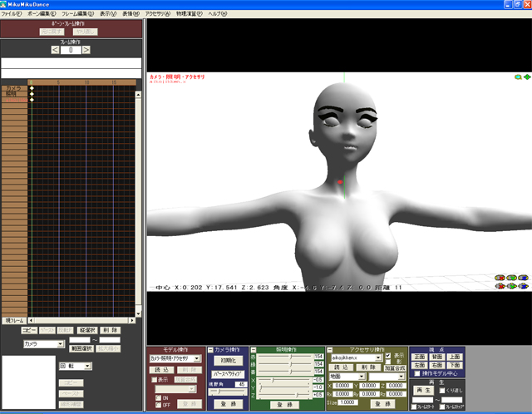Click the accessory Size input field
The image size is (532, 414).
347,402
